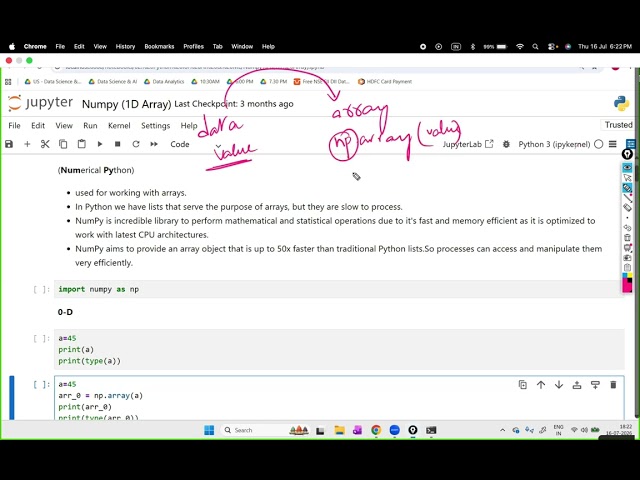Cut the selected cell with scissors icon

coord(45,144)
